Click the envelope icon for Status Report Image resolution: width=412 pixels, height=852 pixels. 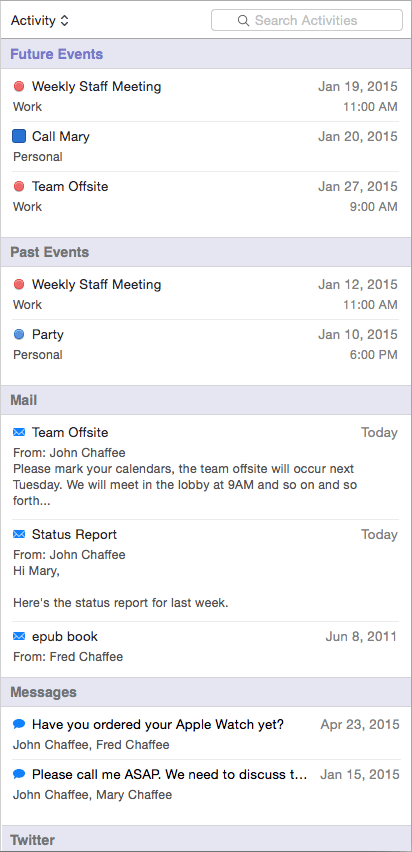coord(19,535)
